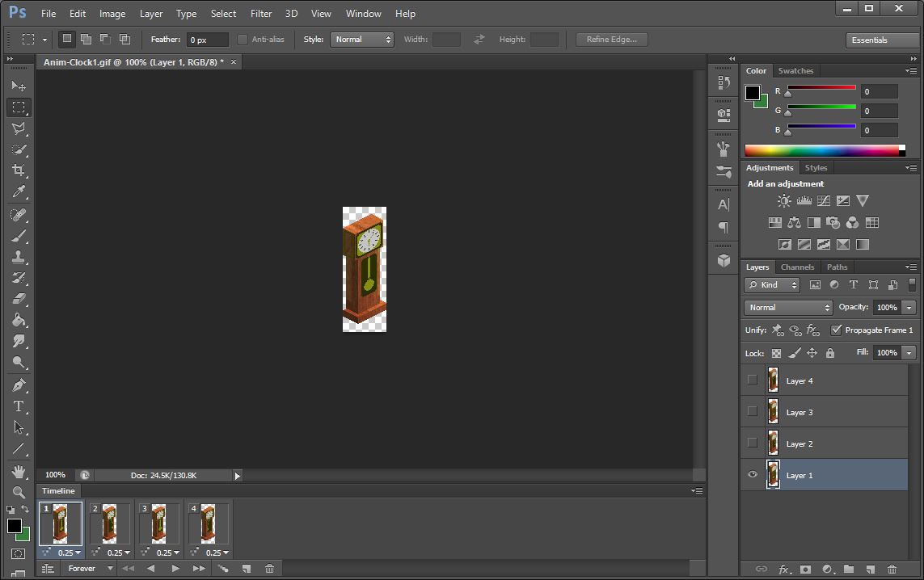Delete layer with trash icon in Layers panel
Image resolution: width=924 pixels, height=580 pixels.
(892, 569)
